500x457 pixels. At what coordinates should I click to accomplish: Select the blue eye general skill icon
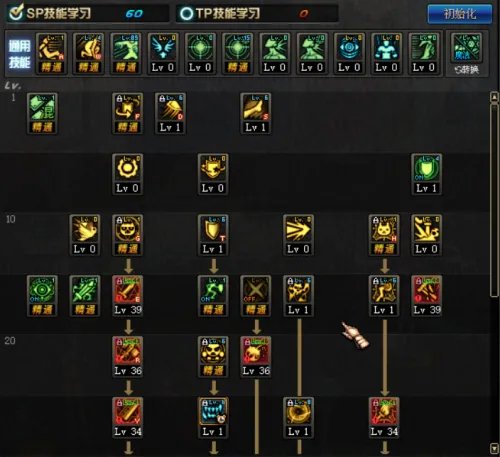[349, 53]
